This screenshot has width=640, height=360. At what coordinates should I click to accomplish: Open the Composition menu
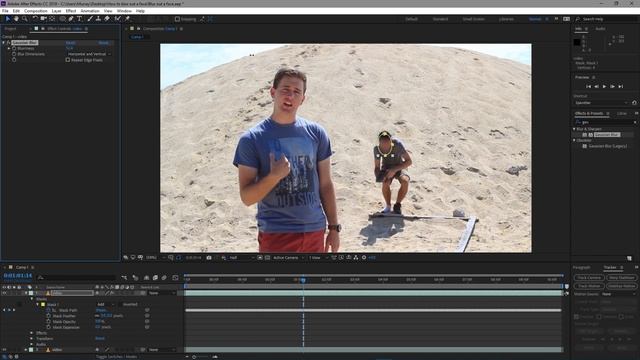click(36, 11)
